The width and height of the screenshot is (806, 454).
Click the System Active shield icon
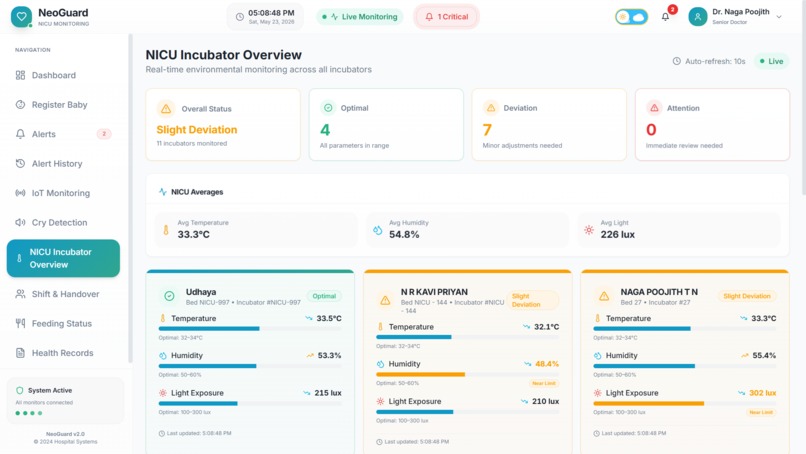[x=20, y=390]
